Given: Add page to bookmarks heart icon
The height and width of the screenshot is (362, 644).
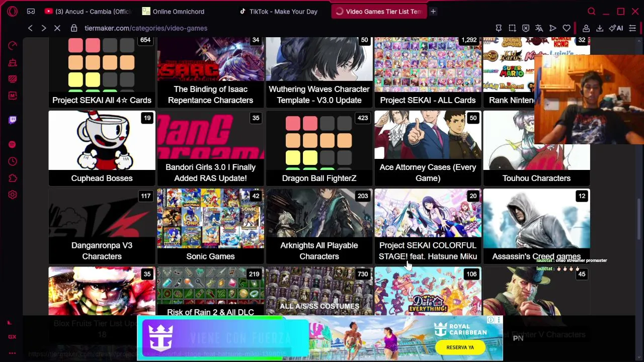Looking at the screenshot, I should [567, 28].
